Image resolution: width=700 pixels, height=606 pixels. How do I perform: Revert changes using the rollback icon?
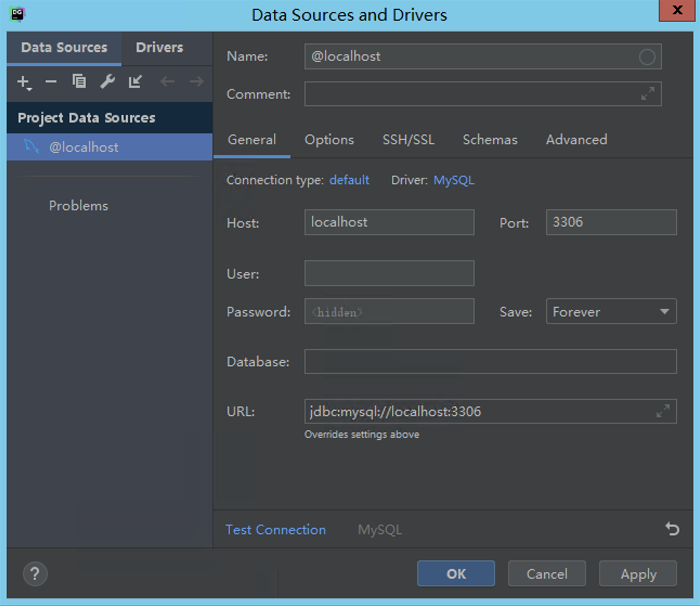(x=672, y=529)
